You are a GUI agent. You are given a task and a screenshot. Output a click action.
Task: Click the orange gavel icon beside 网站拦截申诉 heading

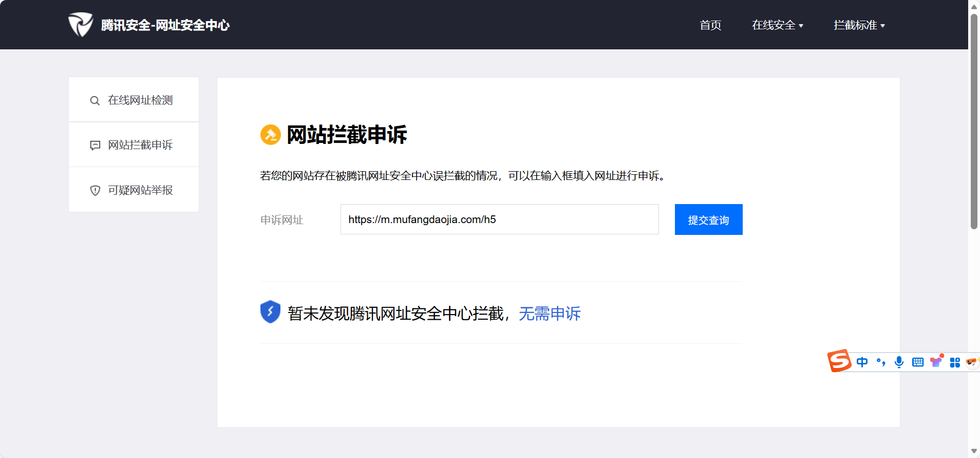coord(271,135)
